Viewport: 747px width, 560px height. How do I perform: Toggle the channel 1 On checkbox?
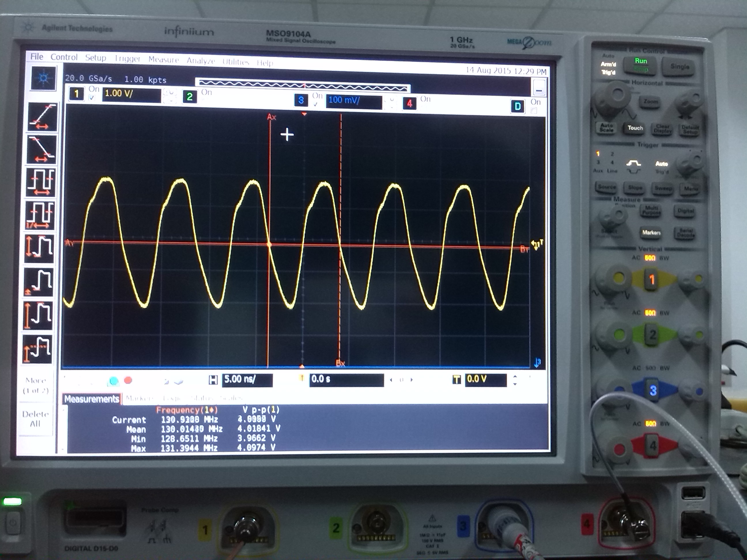(92, 98)
